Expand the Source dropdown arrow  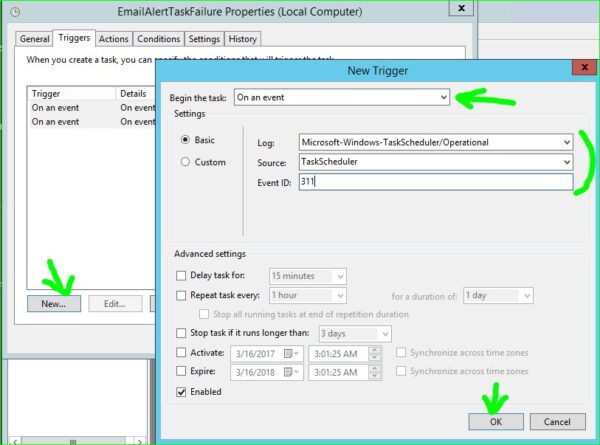[567, 162]
